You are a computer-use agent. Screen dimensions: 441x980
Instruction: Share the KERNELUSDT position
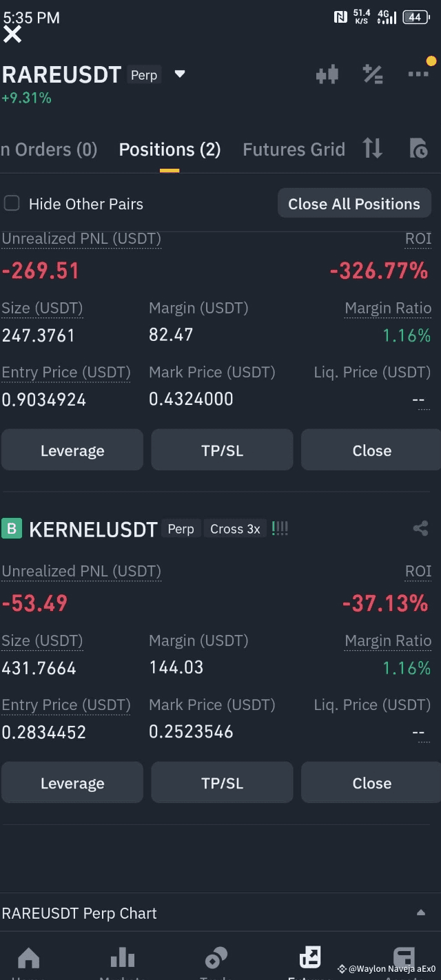click(420, 529)
